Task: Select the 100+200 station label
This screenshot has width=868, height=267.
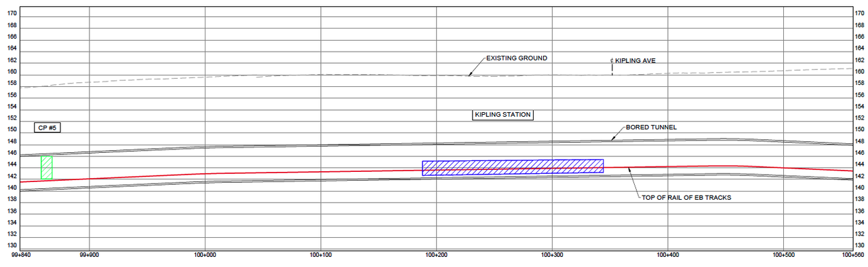Action: (437, 255)
